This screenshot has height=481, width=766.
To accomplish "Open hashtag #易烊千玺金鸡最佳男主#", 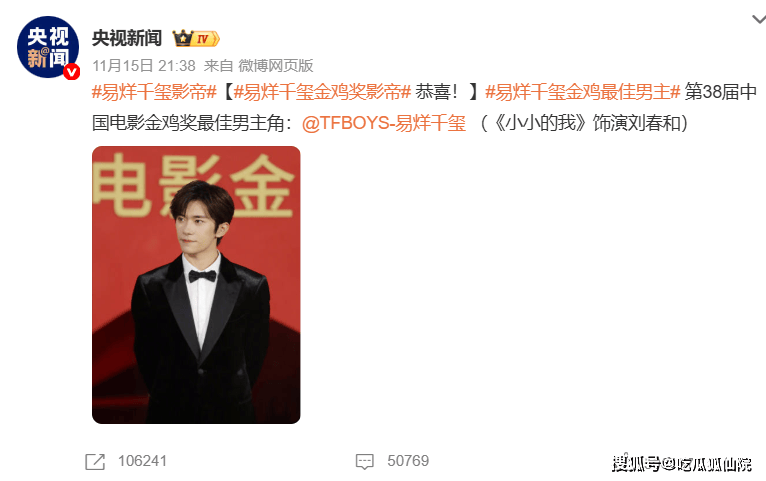I will point(583,92).
